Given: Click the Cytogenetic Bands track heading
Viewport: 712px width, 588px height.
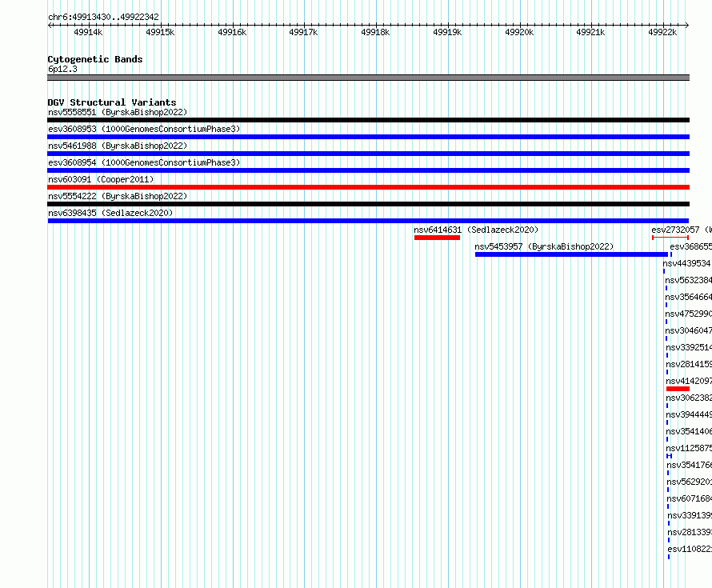Looking at the screenshot, I should pyautogui.click(x=95, y=59).
